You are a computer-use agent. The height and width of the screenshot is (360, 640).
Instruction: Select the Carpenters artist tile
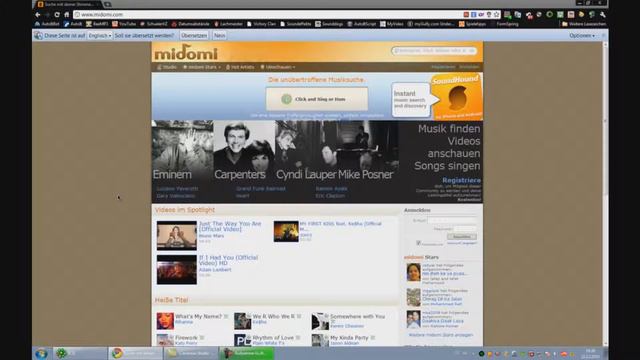point(244,151)
